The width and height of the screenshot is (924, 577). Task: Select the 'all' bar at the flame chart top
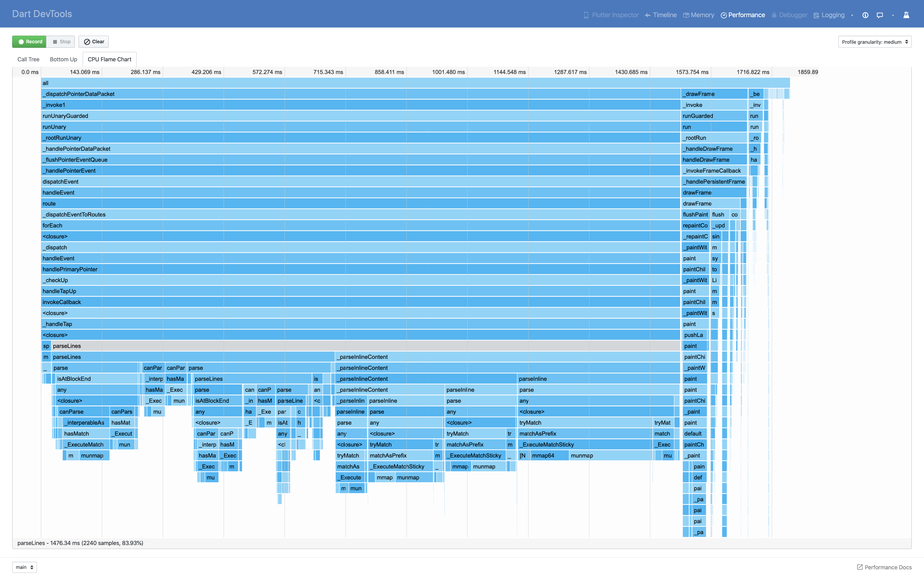coord(382,83)
